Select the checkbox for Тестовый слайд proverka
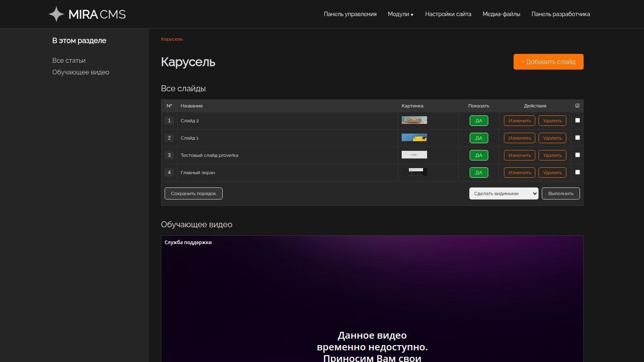644x362 pixels. (577, 155)
